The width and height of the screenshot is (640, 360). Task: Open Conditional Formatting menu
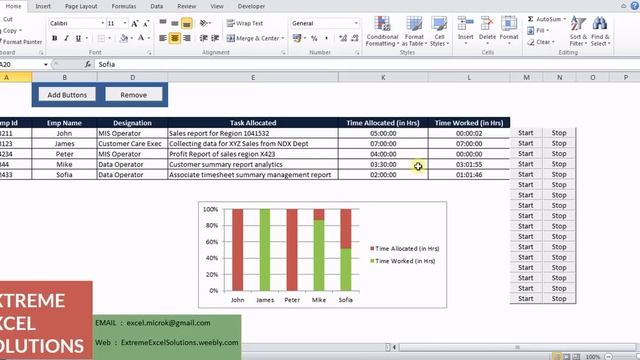pos(382,31)
